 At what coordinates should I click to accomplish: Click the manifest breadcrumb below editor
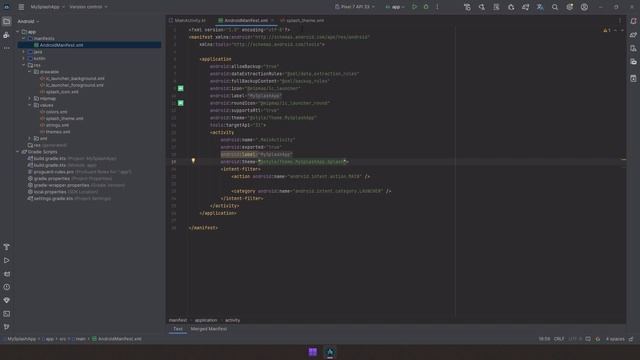tap(178, 320)
